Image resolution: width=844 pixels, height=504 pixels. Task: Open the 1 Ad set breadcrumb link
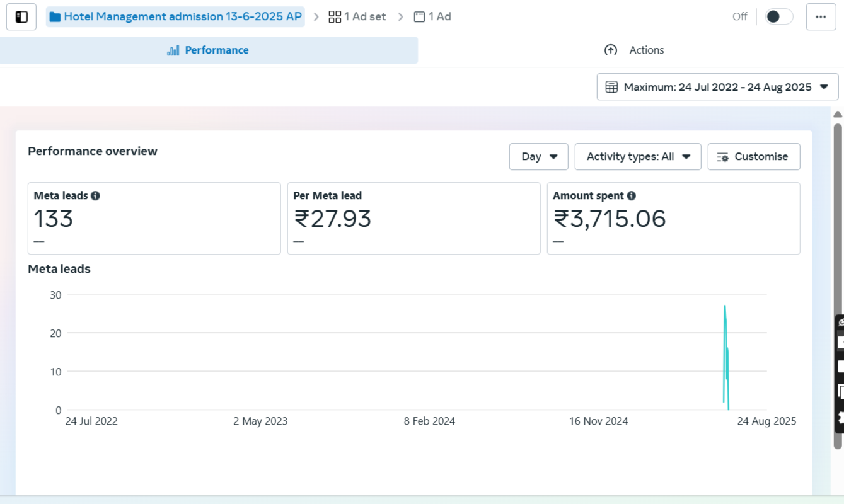[x=357, y=17]
